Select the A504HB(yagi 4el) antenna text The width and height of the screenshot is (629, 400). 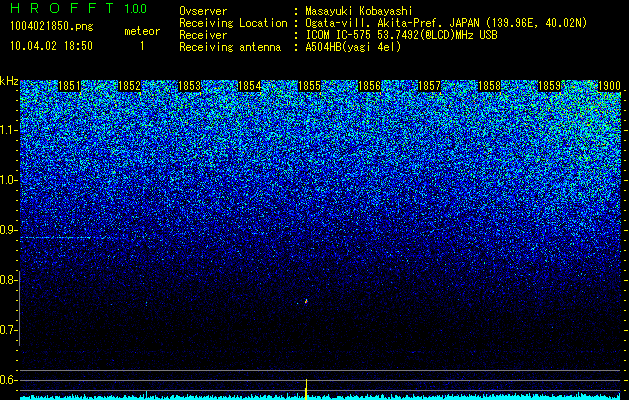353,47
